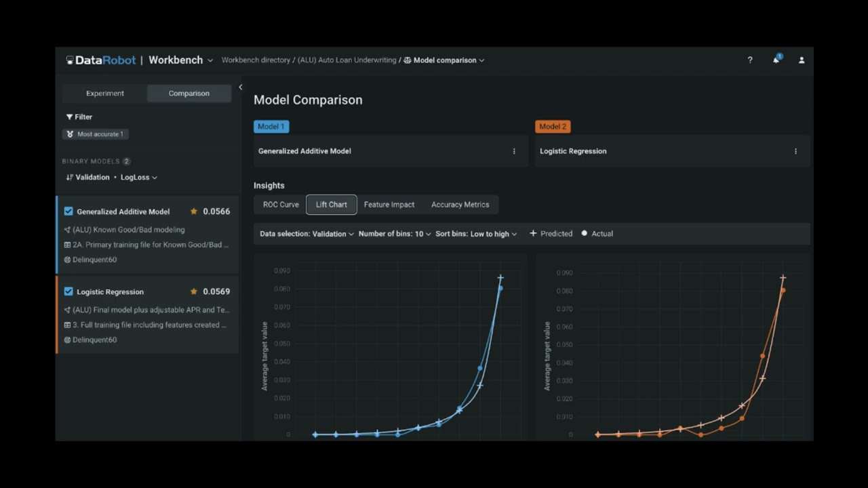Click the 0.0569 LogLoss score
Viewport: 868px width, 488px height.
click(216, 291)
